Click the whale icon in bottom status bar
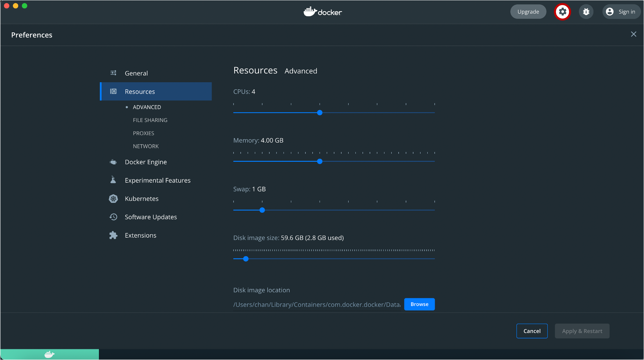644x360 pixels. (x=50, y=354)
